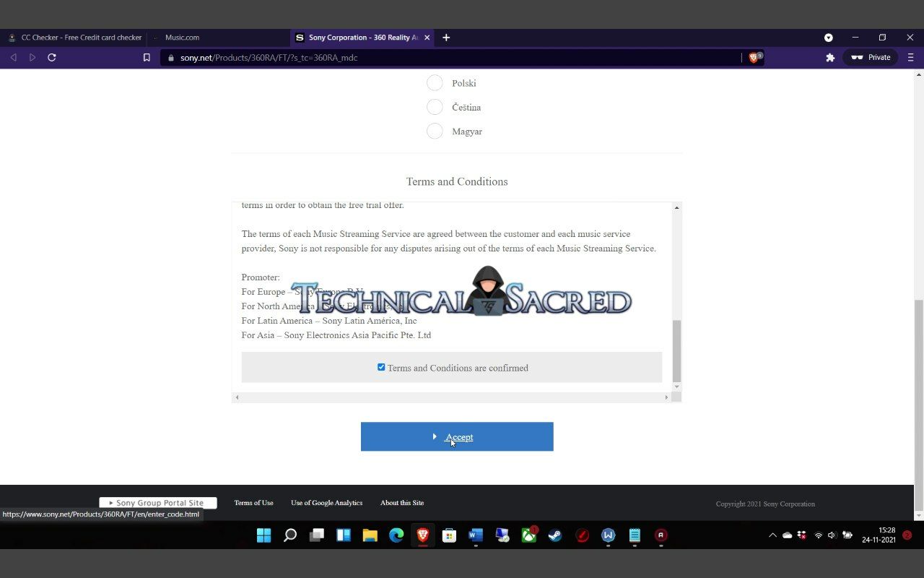Image resolution: width=924 pixels, height=578 pixels.
Task: Open the Widgets taskbar icon
Action: coord(344,535)
